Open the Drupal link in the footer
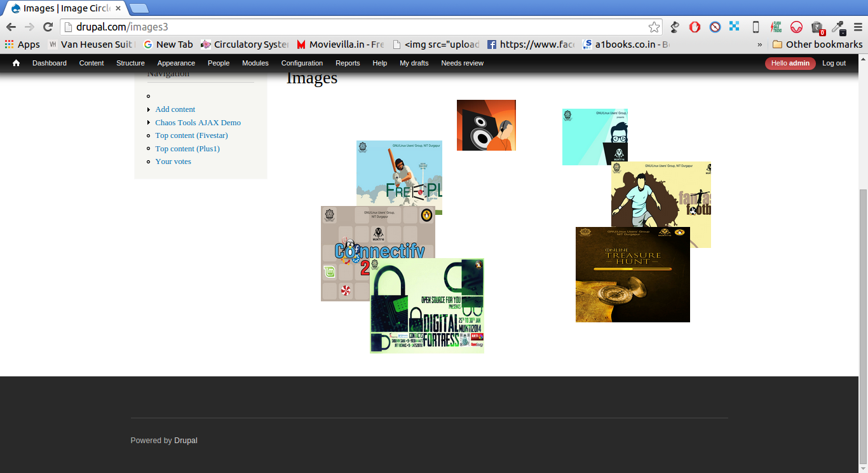868x473 pixels. tap(186, 441)
